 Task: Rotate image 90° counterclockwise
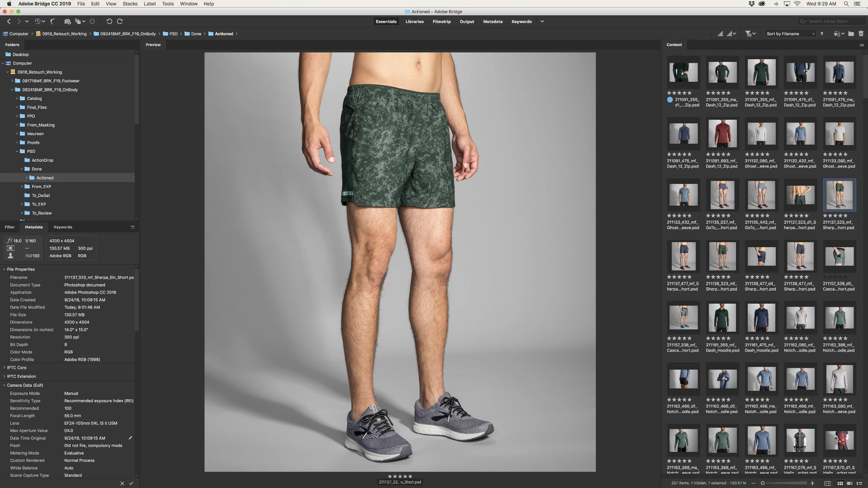coord(109,21)
